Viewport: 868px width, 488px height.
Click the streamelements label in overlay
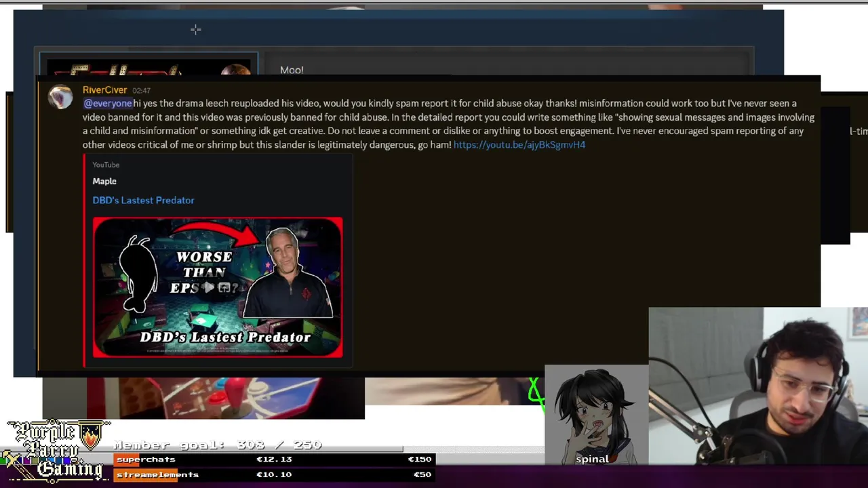(157, 474)
